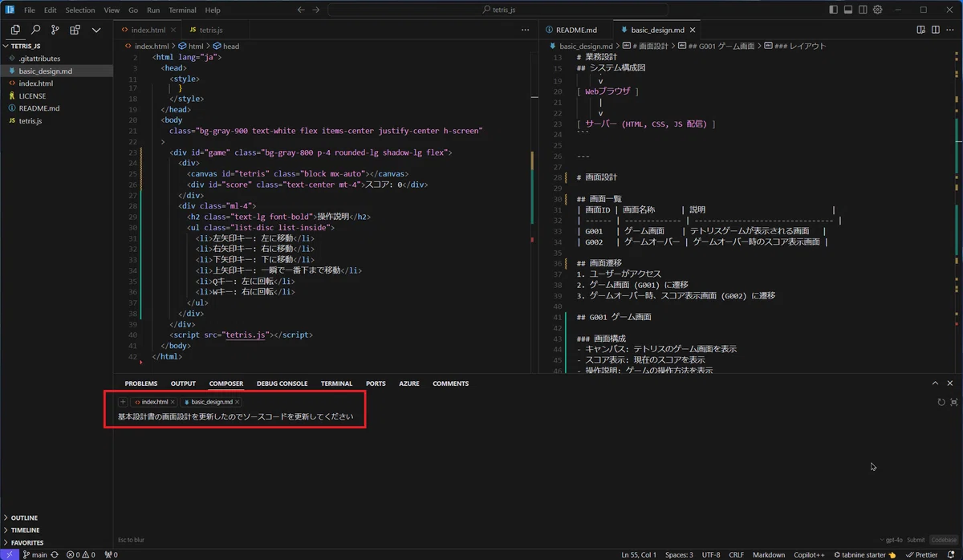Go forward with the right navigation arrow
This screenshot has width=963, height=560.
click(316, 10)
